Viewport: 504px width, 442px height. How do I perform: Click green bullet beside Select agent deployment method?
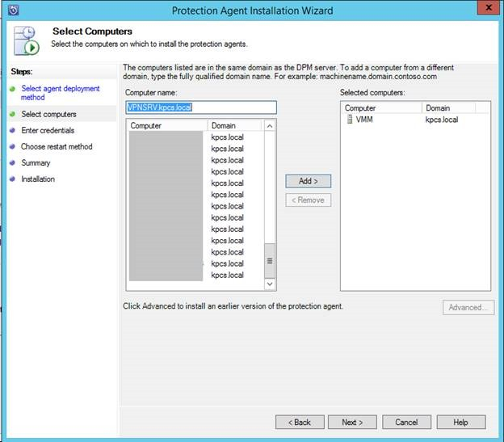(x=12, y=88)
